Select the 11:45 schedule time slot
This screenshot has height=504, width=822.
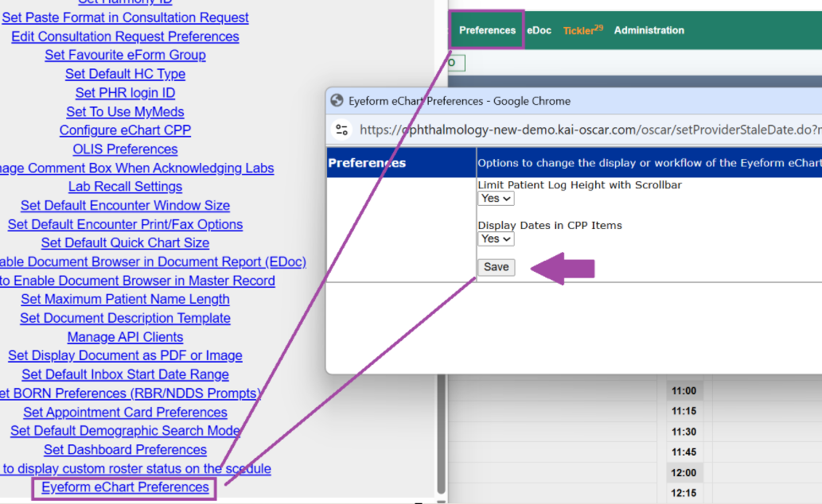684,452
